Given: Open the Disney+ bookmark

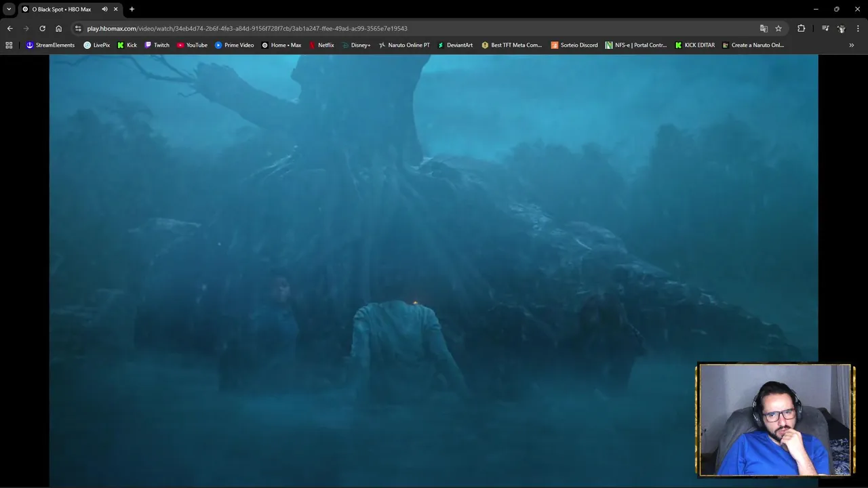Looking at the screenshot, I should pos(356,45).
